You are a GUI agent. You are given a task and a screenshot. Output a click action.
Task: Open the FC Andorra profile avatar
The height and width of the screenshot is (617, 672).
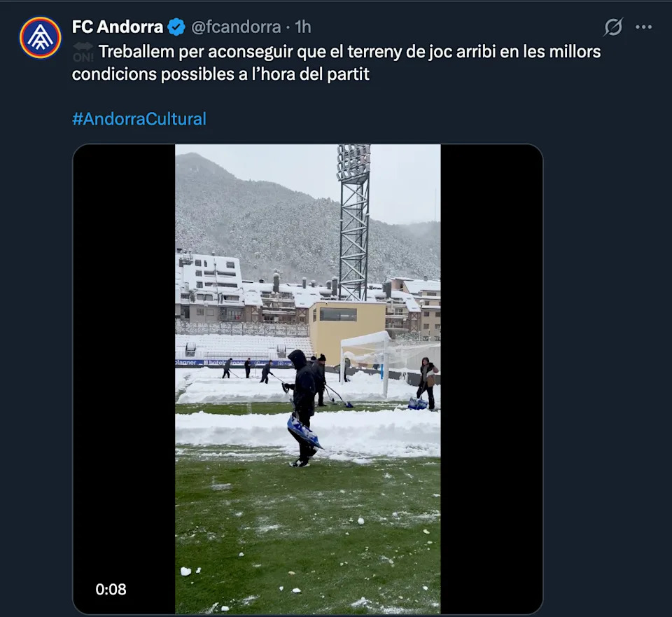pos(40,38)
